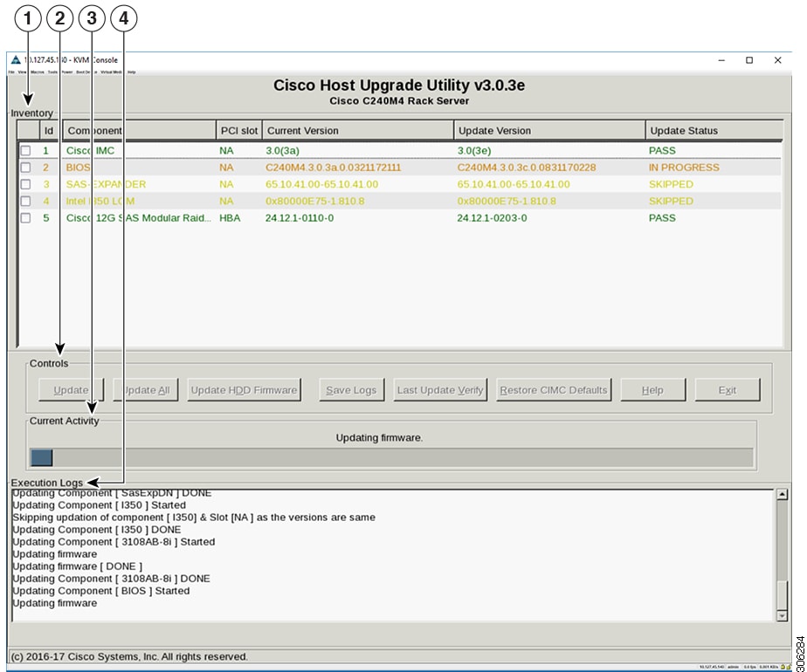Click the session lock icon in status bar

pos(783,666)
